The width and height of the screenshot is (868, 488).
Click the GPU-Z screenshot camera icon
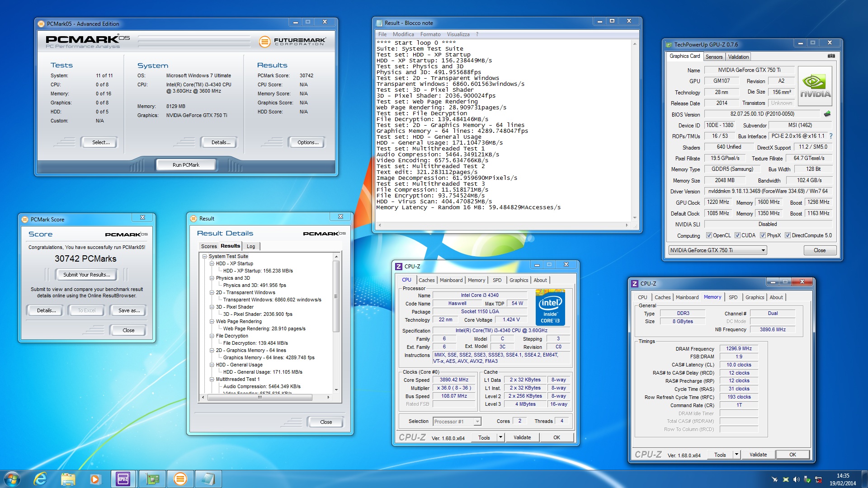(831, 56)
